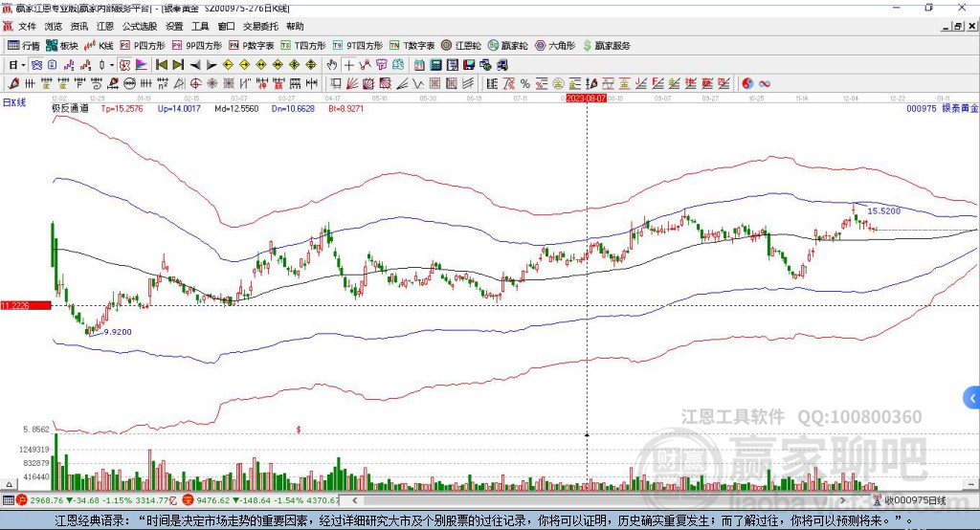Click the black right arrow icon
This screenshot has height=530, width=980.
[x=212, y=65]
